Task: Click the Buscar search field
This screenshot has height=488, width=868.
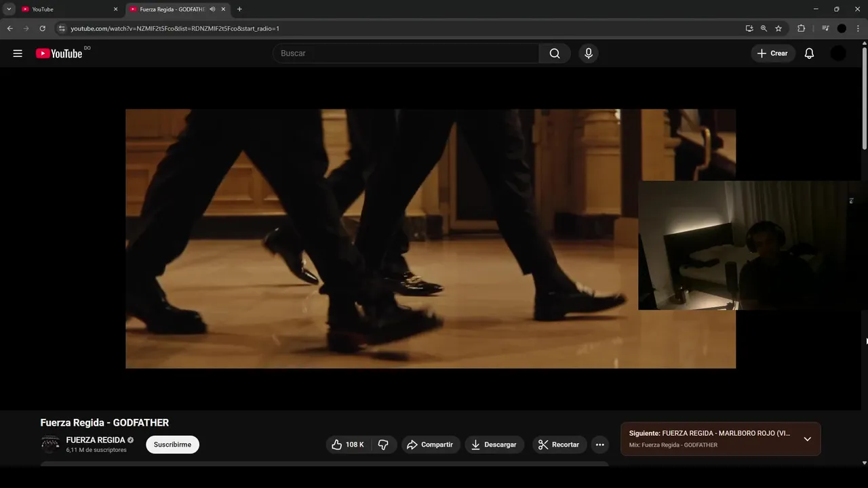Action: [x=406, y=54]
